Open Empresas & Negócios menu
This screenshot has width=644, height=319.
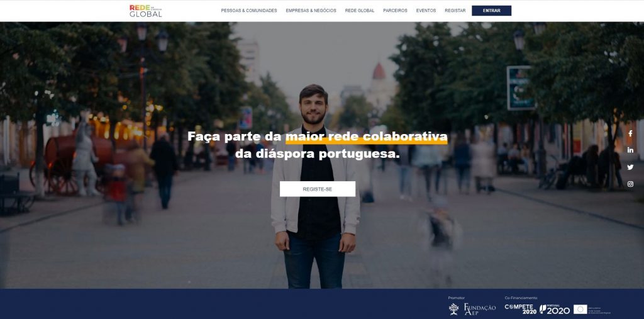click(x=311, y=11)
